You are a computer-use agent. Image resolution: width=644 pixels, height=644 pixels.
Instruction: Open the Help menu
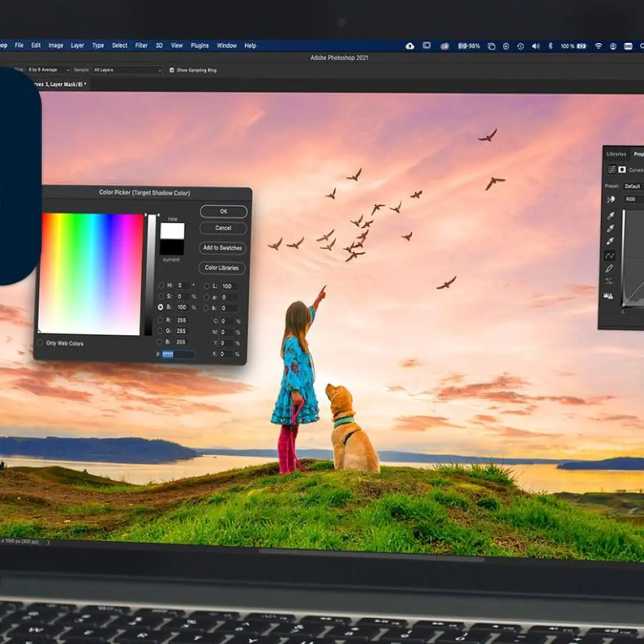coord(251,46)
